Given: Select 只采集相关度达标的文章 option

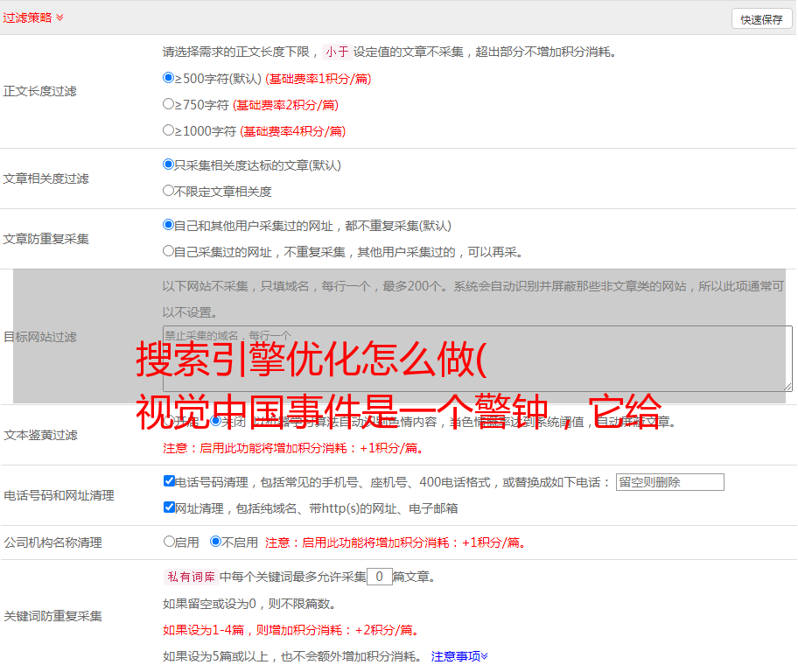Looking at the screenshot, I should tap(169, 164).
